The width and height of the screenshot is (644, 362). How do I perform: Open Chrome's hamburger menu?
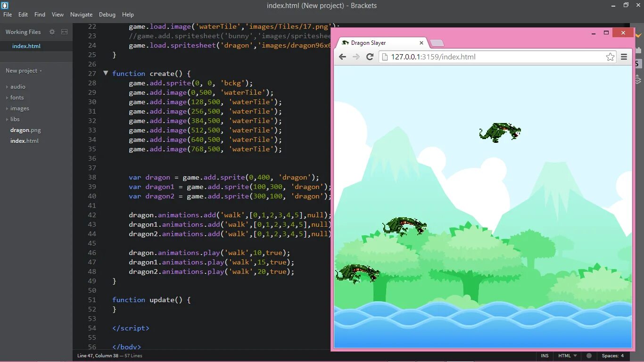[x=624, y=57]
